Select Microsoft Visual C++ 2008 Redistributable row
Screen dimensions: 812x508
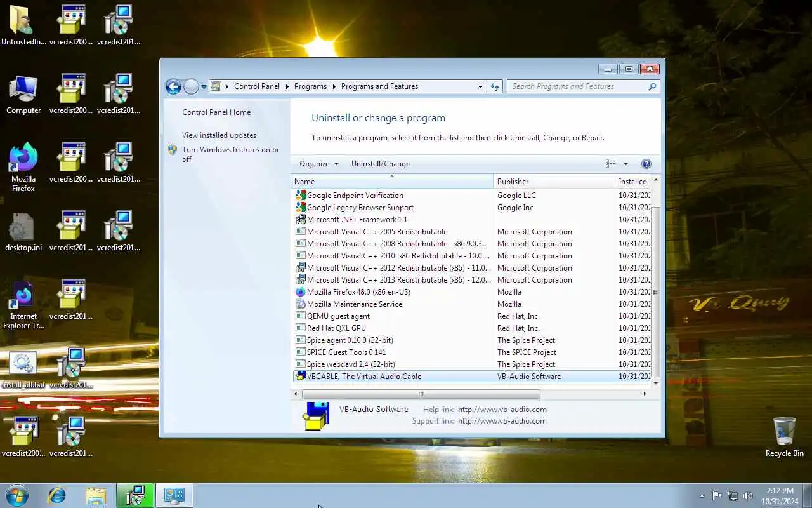coord(471,244)
